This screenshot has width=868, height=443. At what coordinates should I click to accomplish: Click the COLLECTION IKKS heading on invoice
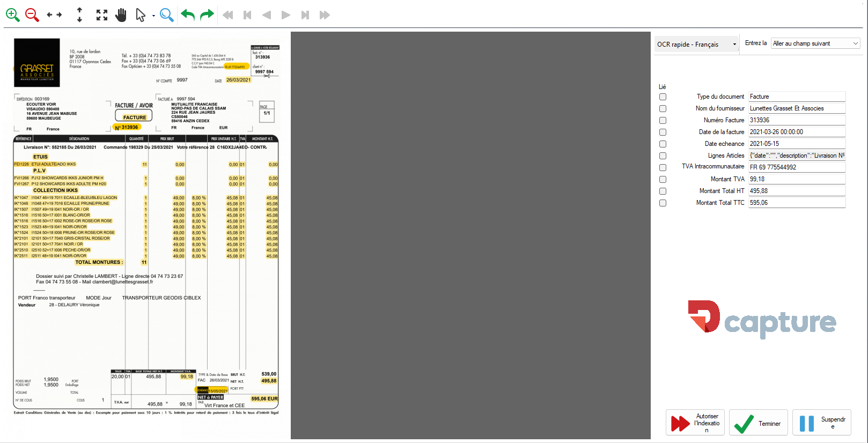click(x=55, y=190)
